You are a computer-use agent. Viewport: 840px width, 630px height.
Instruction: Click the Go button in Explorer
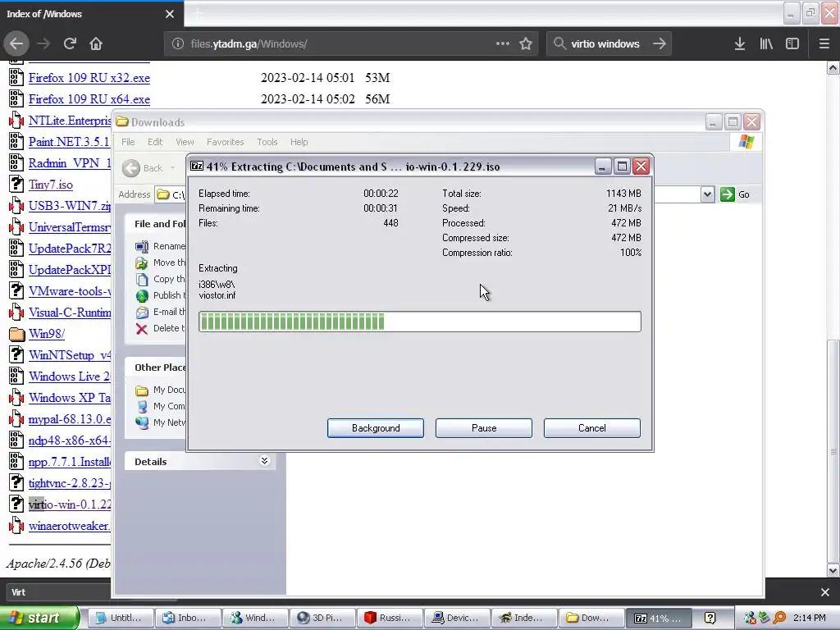736,194
